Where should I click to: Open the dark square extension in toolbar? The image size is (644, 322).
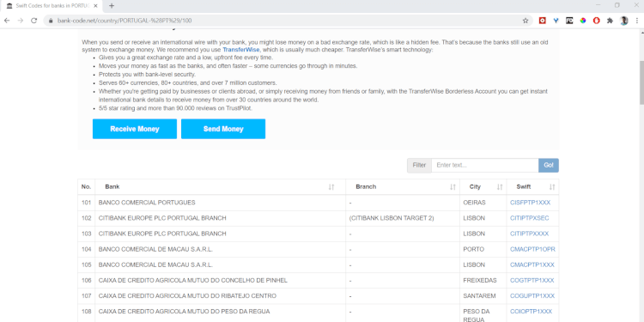pos(569,21)
